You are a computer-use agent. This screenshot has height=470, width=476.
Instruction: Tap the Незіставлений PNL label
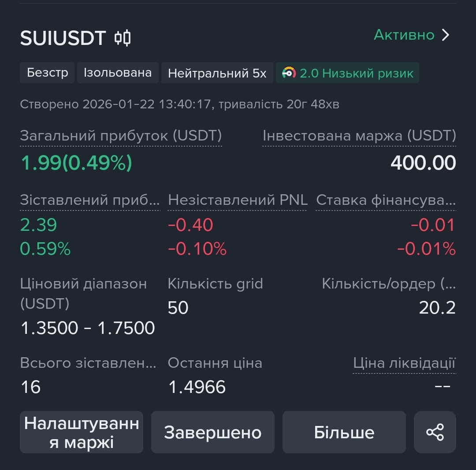[238, 200]
